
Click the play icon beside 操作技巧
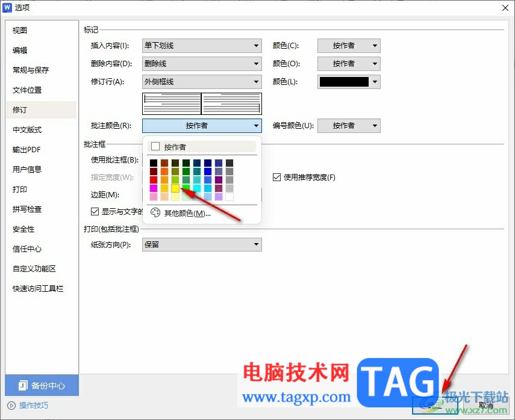point(11,406)
